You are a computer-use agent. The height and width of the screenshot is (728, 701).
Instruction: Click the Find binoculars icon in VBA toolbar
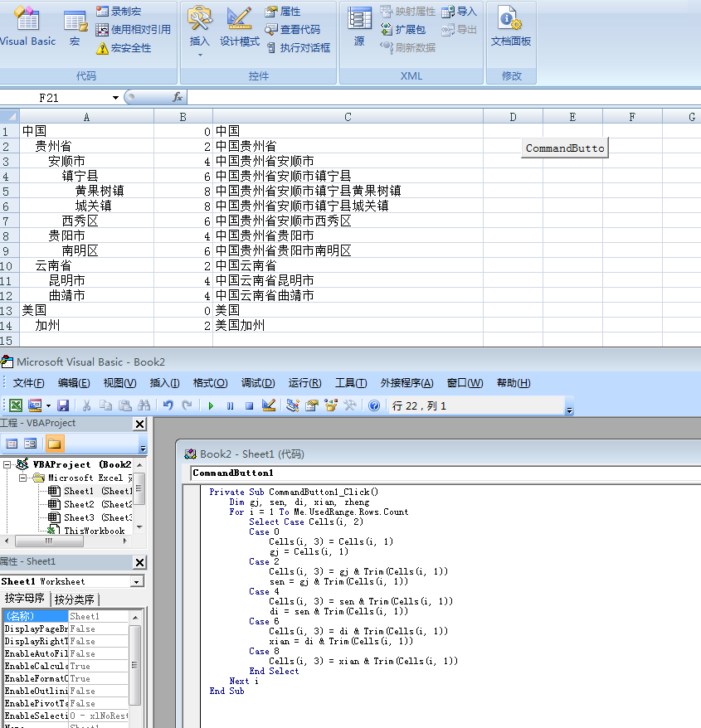[144, 405]
